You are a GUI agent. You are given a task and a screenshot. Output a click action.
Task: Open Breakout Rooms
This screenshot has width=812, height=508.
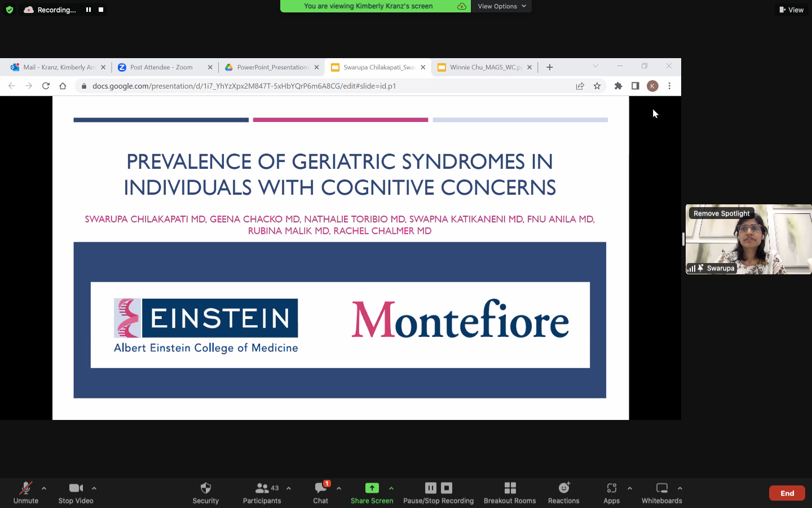coord(510,493)
